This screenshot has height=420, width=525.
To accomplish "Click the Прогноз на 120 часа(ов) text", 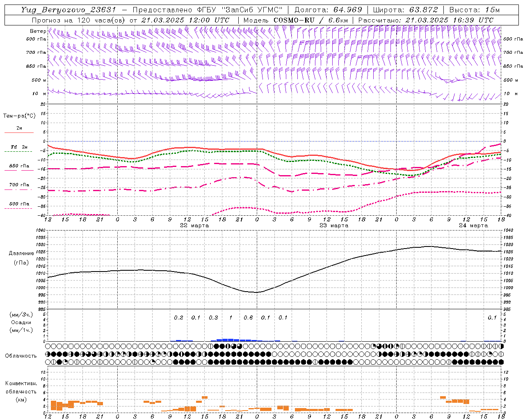I will (x=79, y=20).
